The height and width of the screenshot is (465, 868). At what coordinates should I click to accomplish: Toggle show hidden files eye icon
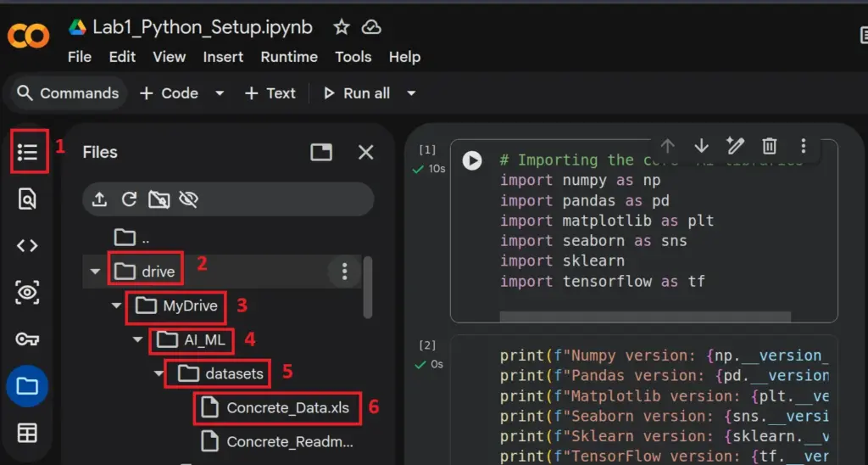pos(189,199)
